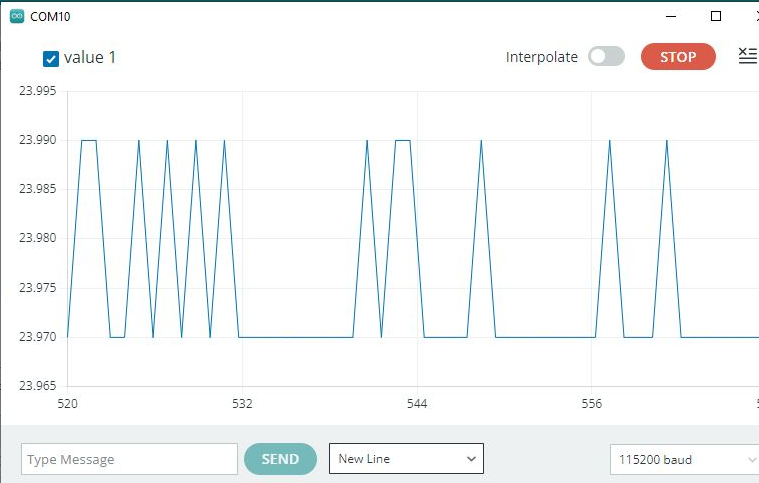Minimize the COM10 window
Screen dimensions: 759x483
tap(671, 16)
